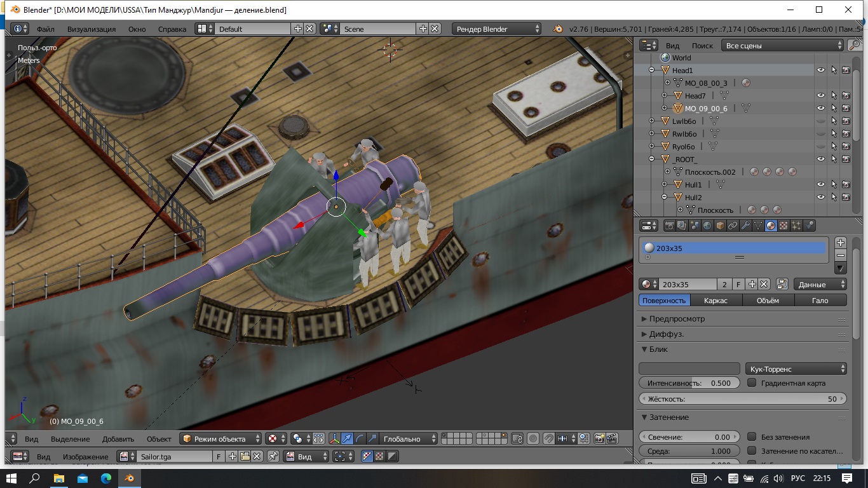
Task: Switch to the Texture properties tab
Action: 783,226
